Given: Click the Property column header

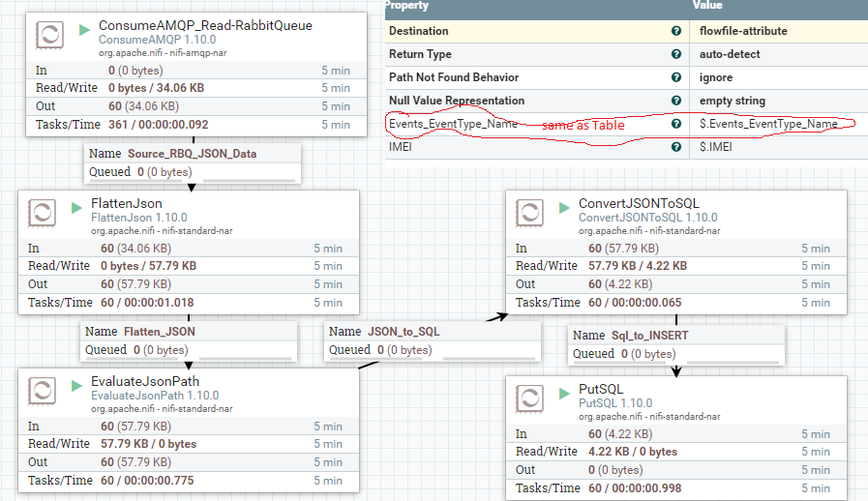Looking at the screenshot, I should [x=406, y=6].
